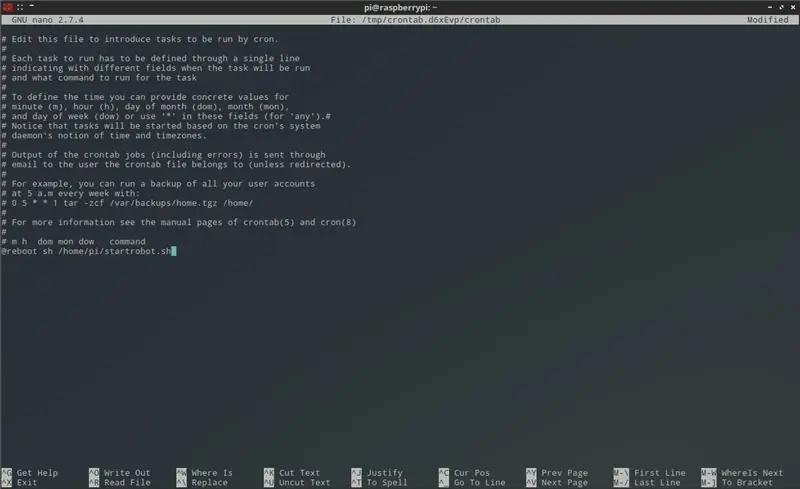Click line 'email to the user the crontab file'

pos(177,164)
